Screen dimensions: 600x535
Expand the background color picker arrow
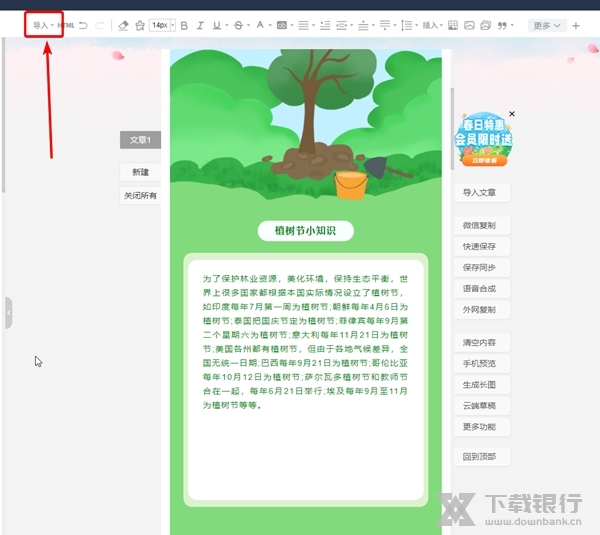click(292, 25)
